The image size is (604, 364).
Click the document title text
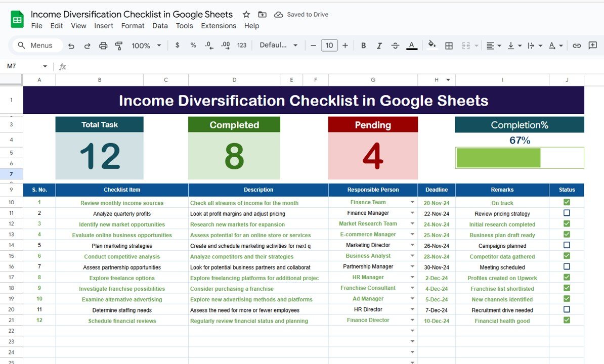tap(132, 15)
